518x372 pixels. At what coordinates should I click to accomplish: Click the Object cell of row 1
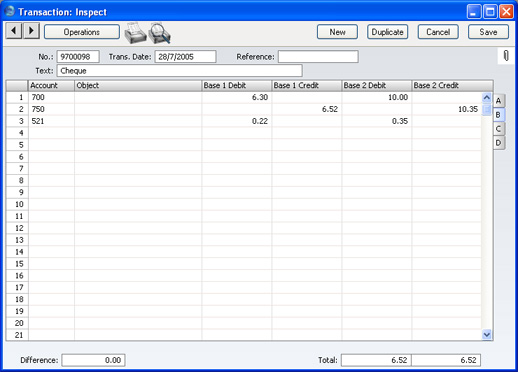[x=138, y=97]
